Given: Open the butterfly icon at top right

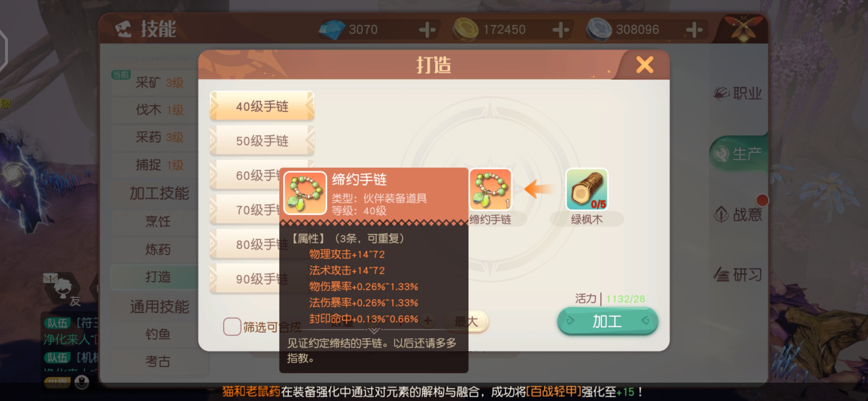Looking at the screenshot, I should pos(744,28).
